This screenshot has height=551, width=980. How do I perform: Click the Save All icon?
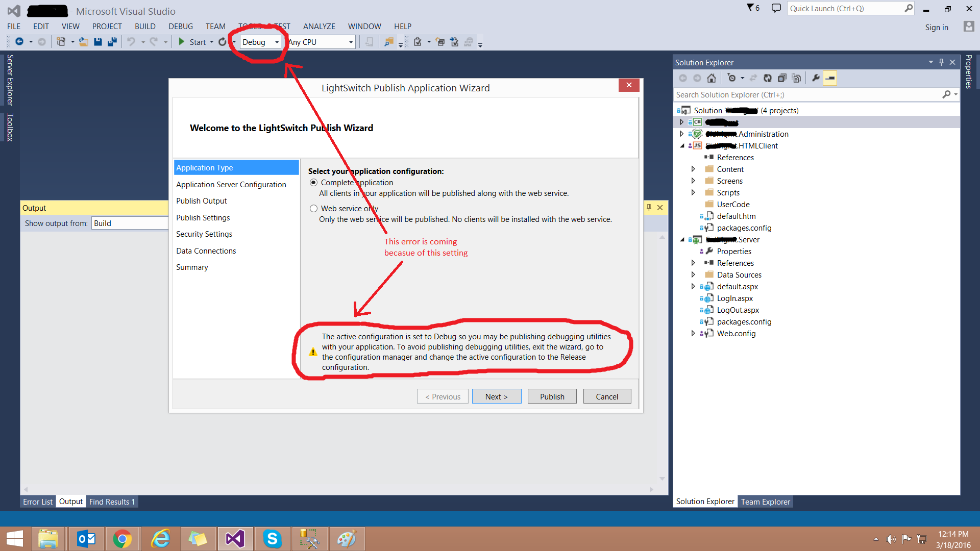pyautogui.click(x=112, y=42)
